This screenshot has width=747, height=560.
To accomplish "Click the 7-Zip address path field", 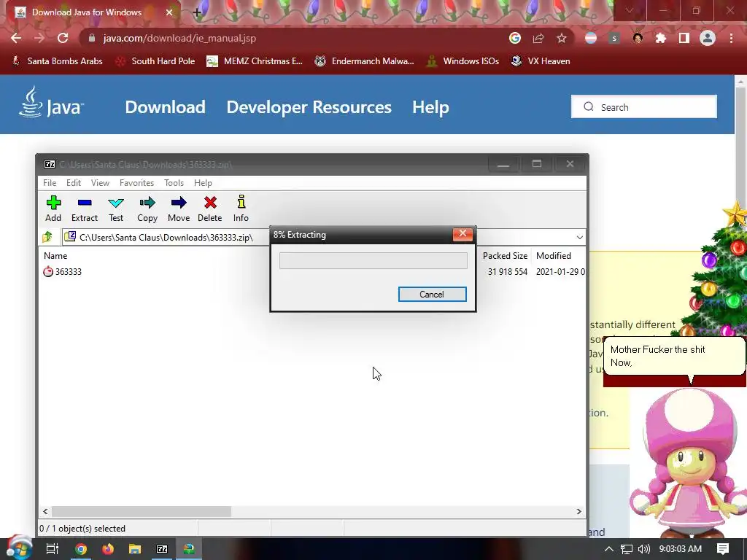I will pyautogui.click(x=166, y=237).
